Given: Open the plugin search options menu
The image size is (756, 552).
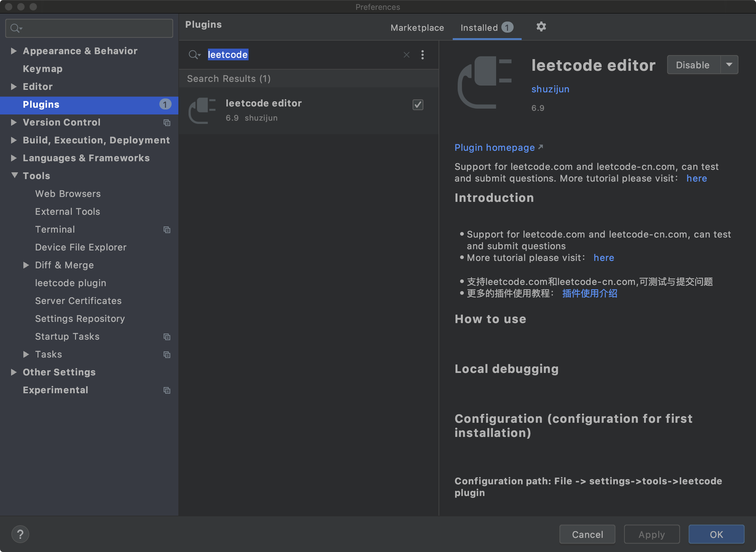Looking at the screenshot, I should (422, 55).
